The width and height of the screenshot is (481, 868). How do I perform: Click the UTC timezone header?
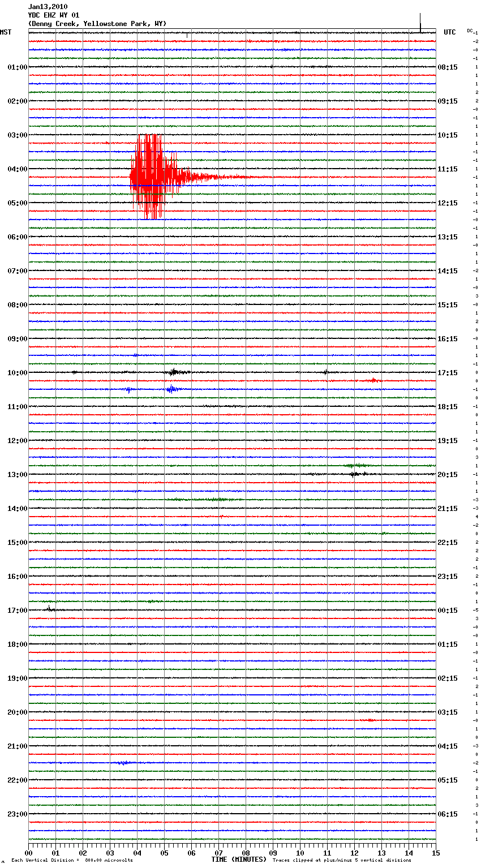pos(450,32)
